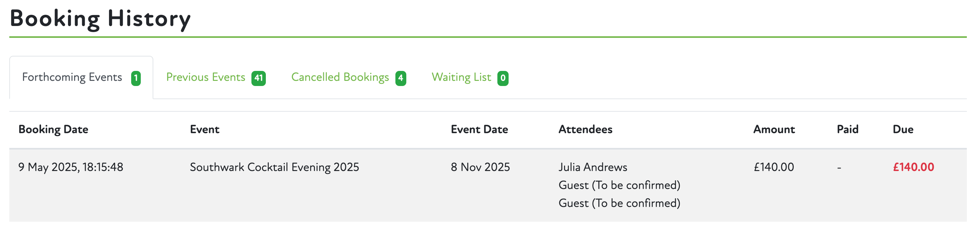Switch to the Previous Events tab
Image resolution: width=980 pixels, height=240 pixels.
[206, 78]
